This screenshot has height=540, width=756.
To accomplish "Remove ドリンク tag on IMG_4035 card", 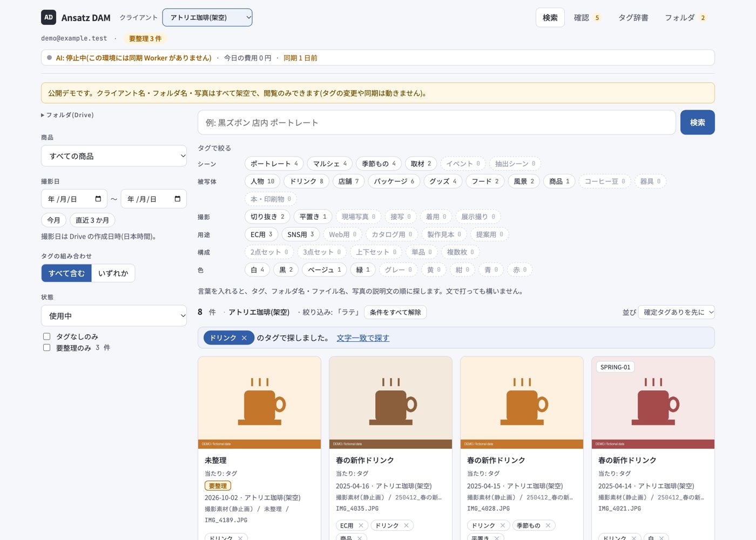I will pos(406,525).
